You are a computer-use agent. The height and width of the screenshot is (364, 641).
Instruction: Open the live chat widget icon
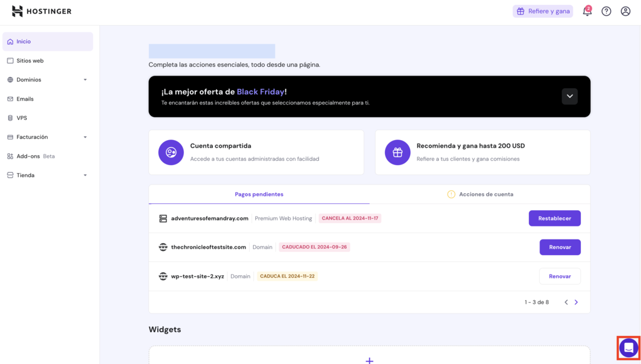click(628, 348)
